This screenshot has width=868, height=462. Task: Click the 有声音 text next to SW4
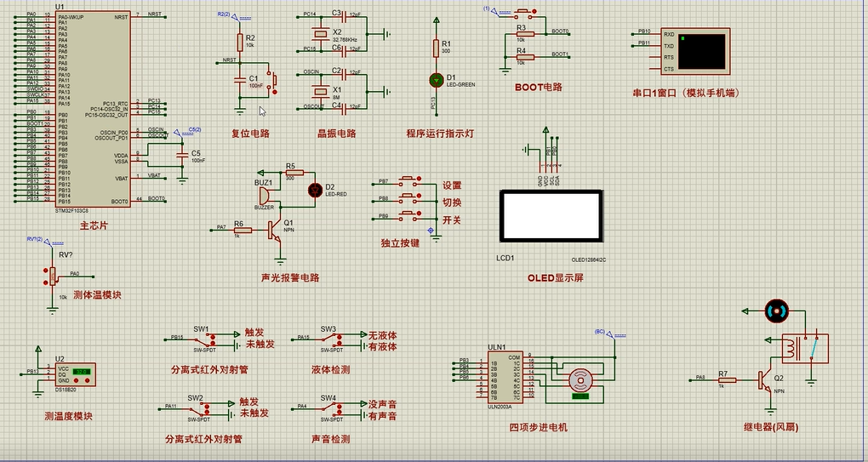383,416
